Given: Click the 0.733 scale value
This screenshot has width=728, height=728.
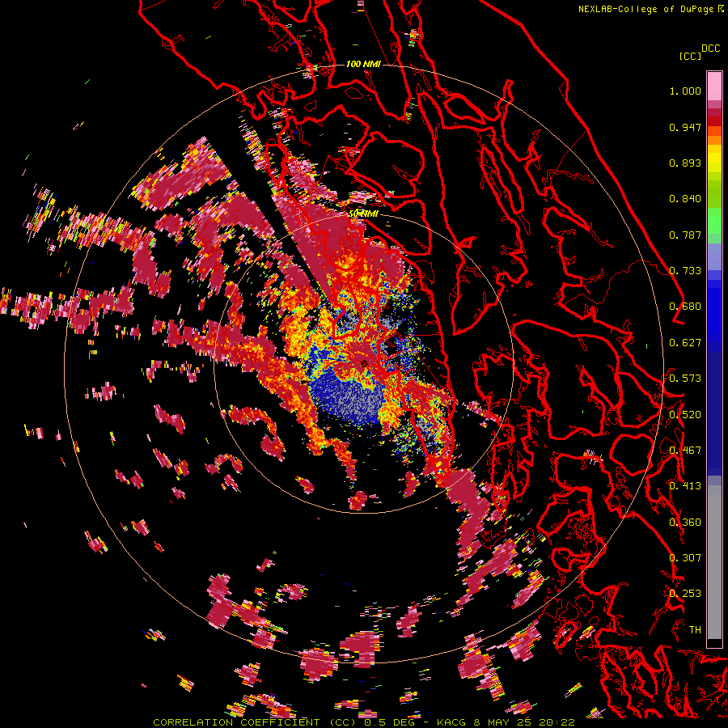Looking at the screenshot, I should 685,271.
